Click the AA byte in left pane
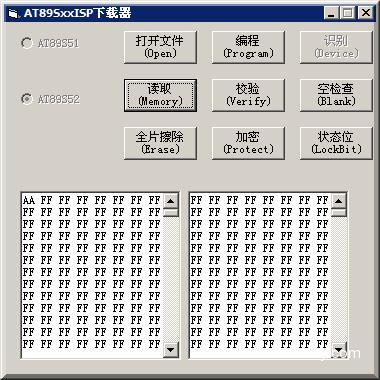Viewport: 380px width, 380px height. [29, 201]
